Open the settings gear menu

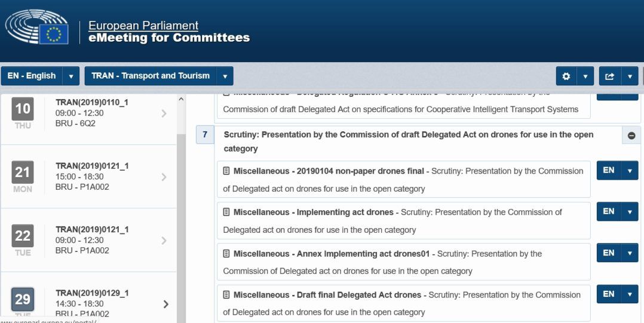point(566,76)
